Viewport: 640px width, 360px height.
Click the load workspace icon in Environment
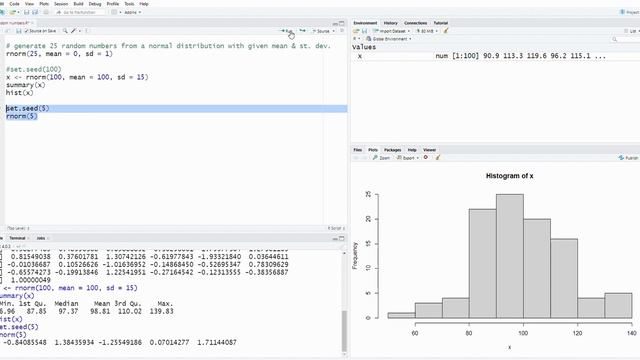[x=356, y=31]
